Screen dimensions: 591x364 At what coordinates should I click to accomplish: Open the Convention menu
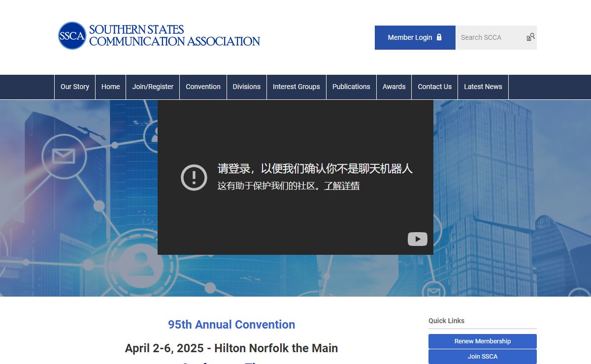point(203,87)
